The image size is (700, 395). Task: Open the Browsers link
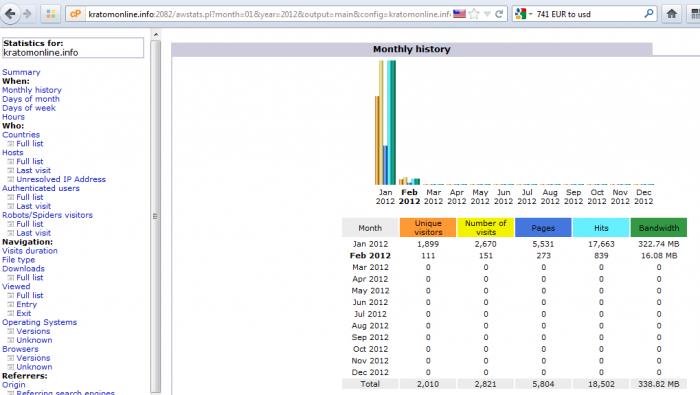point(20,349)
